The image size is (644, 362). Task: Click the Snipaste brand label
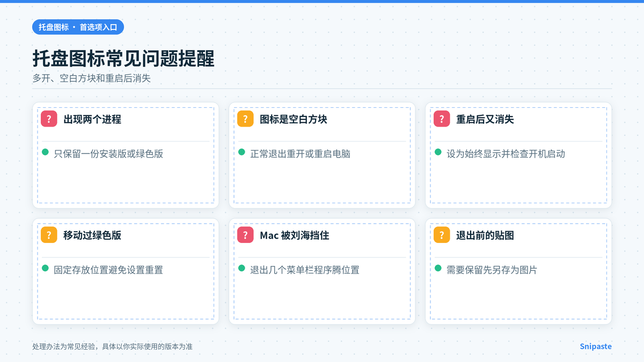(596, 346)
